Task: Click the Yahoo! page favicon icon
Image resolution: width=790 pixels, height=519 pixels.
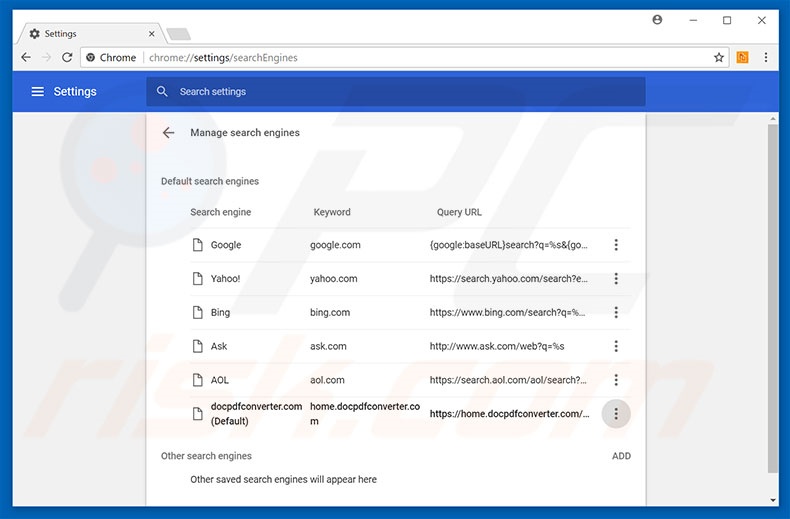Action: click(x=198, y=279)
